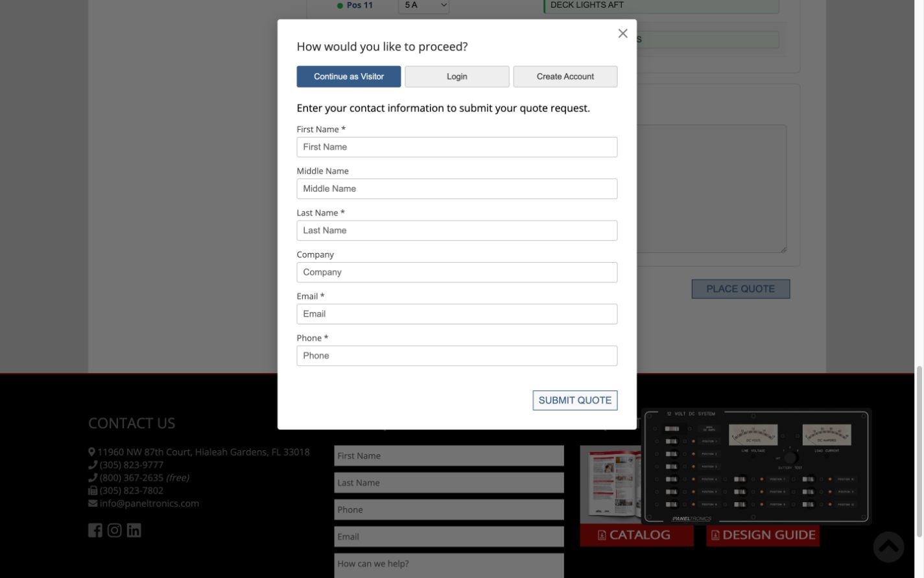Click the footer Phone field
Viewport: 924px width, 578px height.
click(449, 509)
